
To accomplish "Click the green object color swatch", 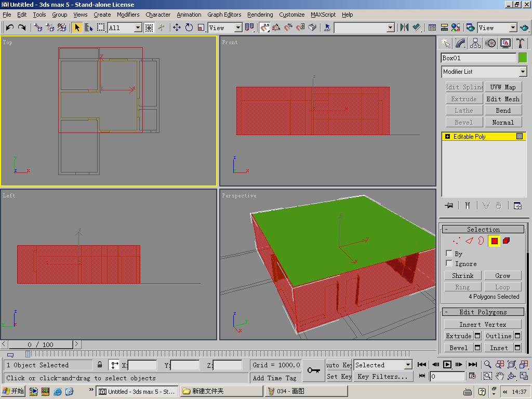I will (523, 58).
